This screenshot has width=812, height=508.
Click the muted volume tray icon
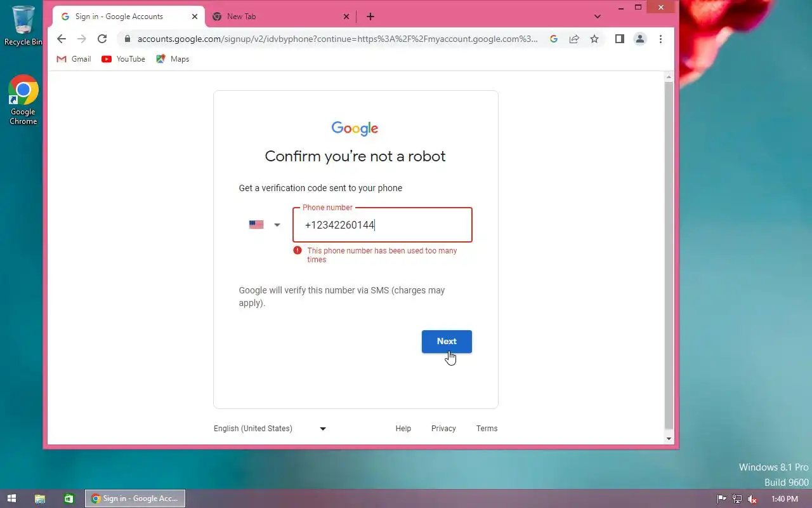click(752, 499)
